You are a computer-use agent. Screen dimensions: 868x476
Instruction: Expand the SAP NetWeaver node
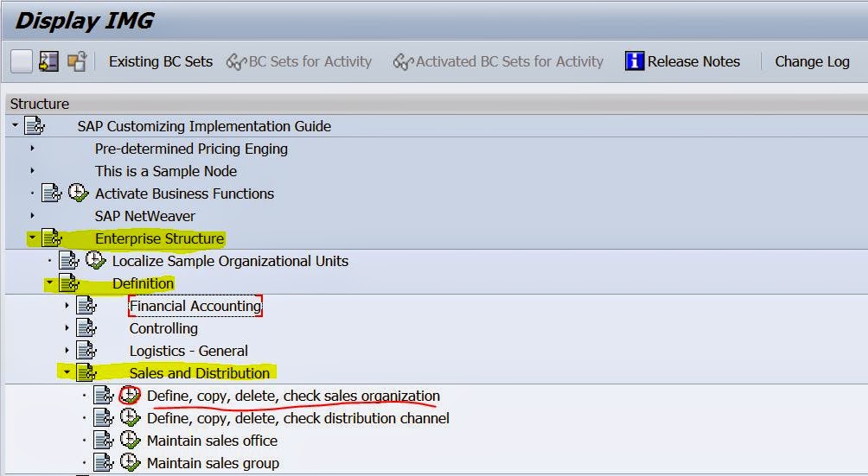[x=32, y=216]
